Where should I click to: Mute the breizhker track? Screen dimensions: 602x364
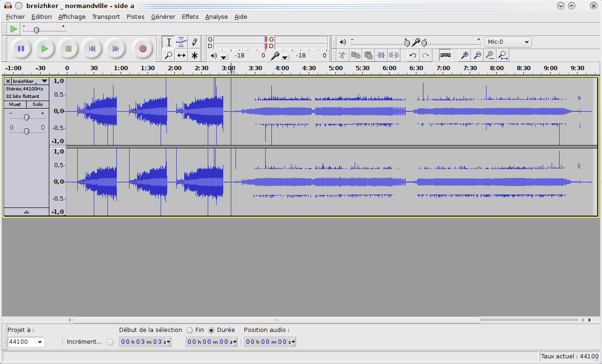pos(15,105)
